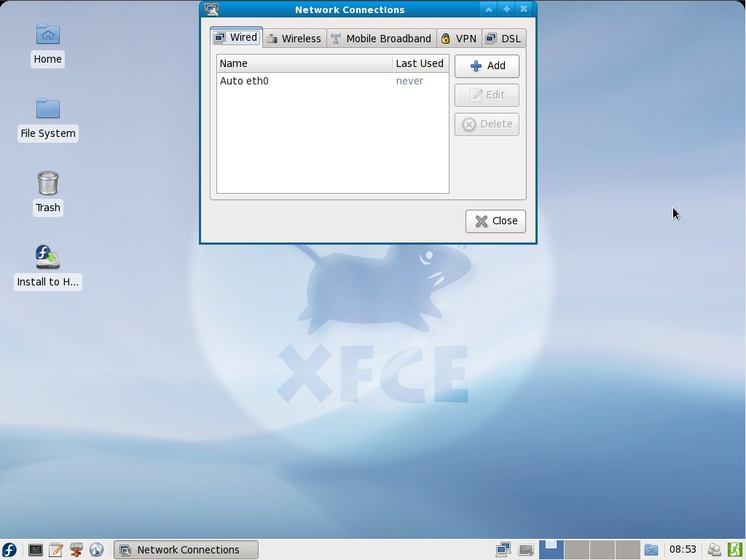
Task: Maximize the Network Connections window
Action: (506, 9)
